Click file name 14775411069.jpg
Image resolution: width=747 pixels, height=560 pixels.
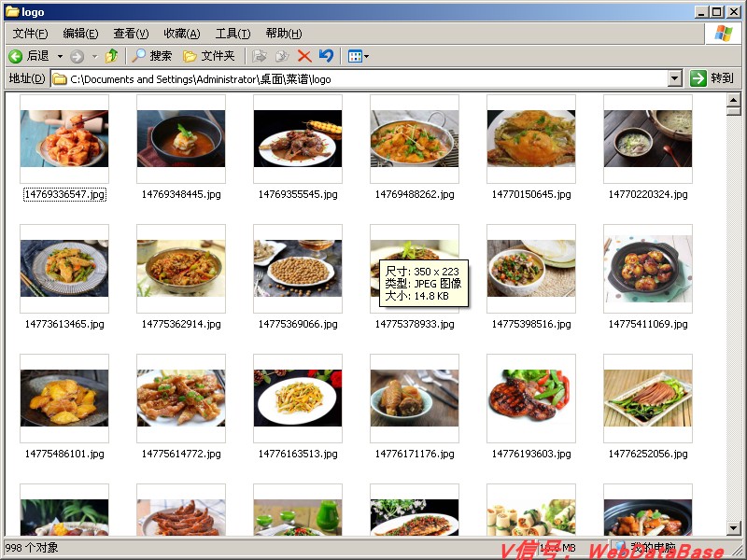(648, 324)
